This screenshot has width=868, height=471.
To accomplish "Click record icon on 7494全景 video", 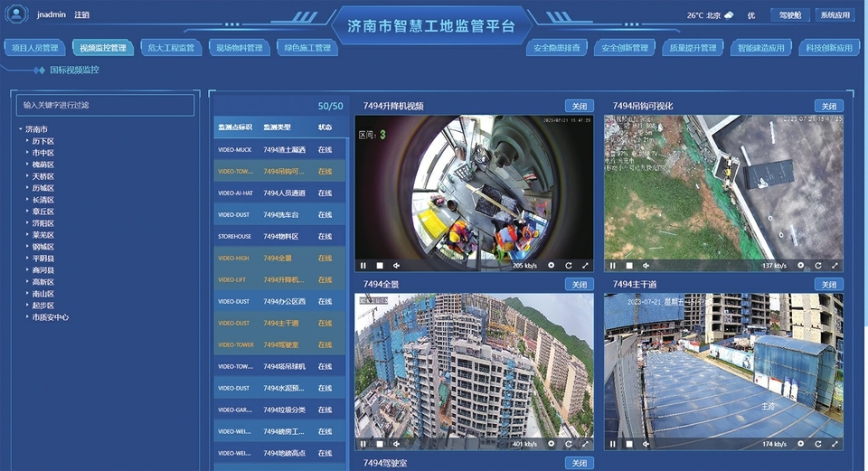I will point(551,444).
